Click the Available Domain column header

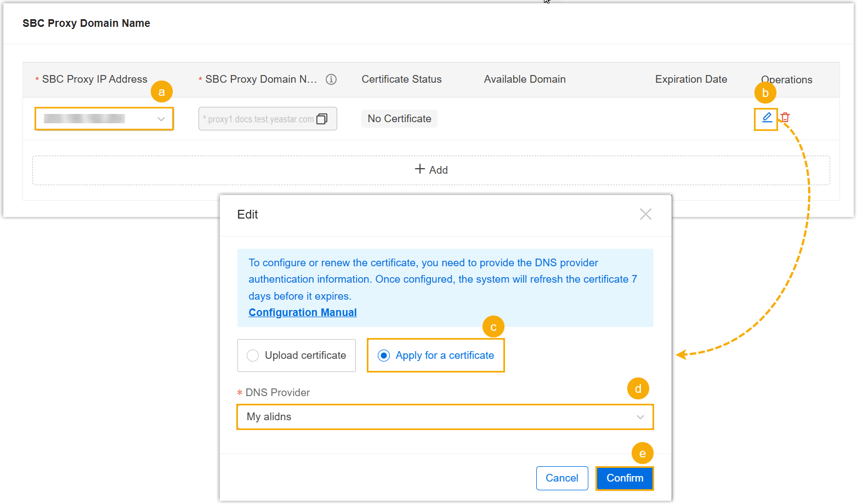[x=524, y=79]
